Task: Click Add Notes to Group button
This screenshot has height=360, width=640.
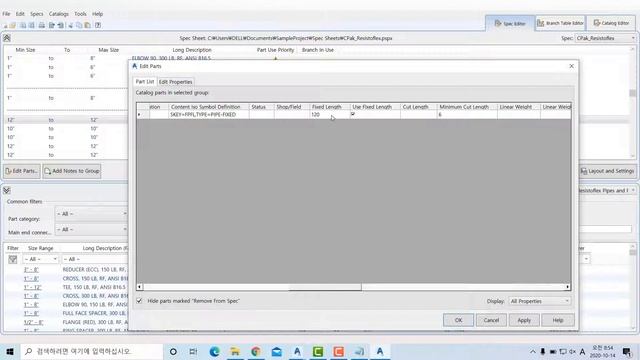Action: (x=72, y=171)
